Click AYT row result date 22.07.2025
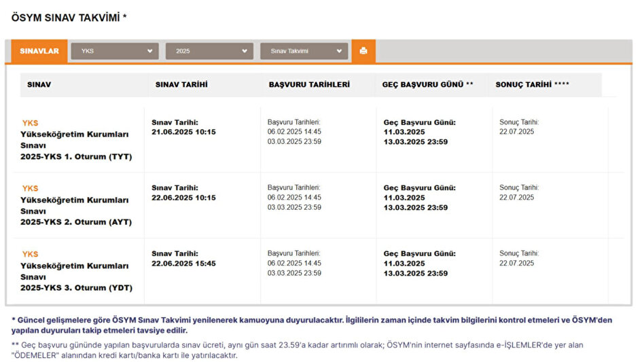This screenshot has width=644, height=362. click(517, 198)
